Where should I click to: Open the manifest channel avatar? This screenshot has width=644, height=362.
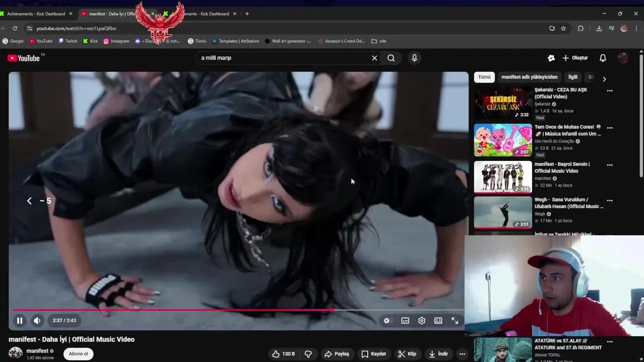[x=16, y=353]
